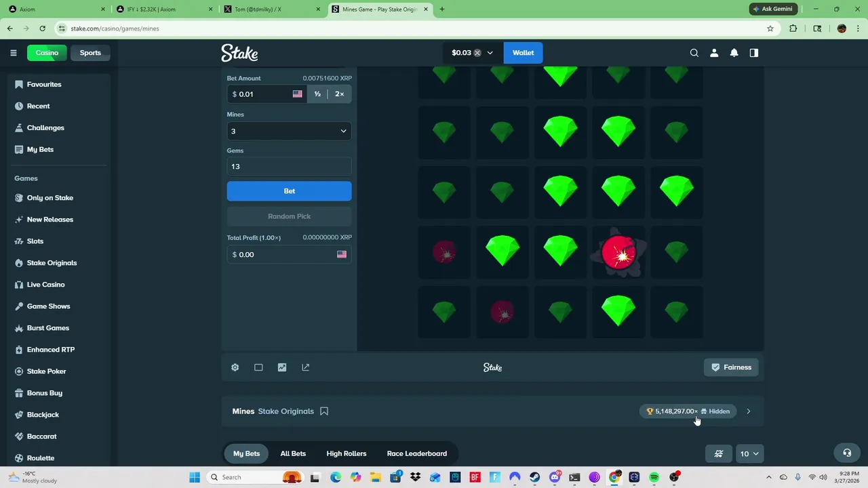Screen dimensions: 868x488
Task: Click the exploded mine tile
Action: coord(618,253)
